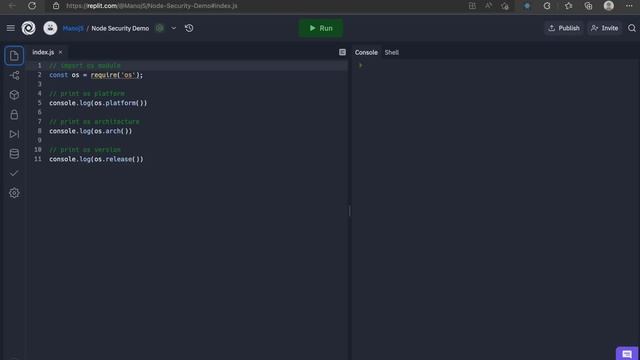Open the hamburger menu in the Replit header
The width and height of the screenshot is (640, 360).
pos(11,28)
